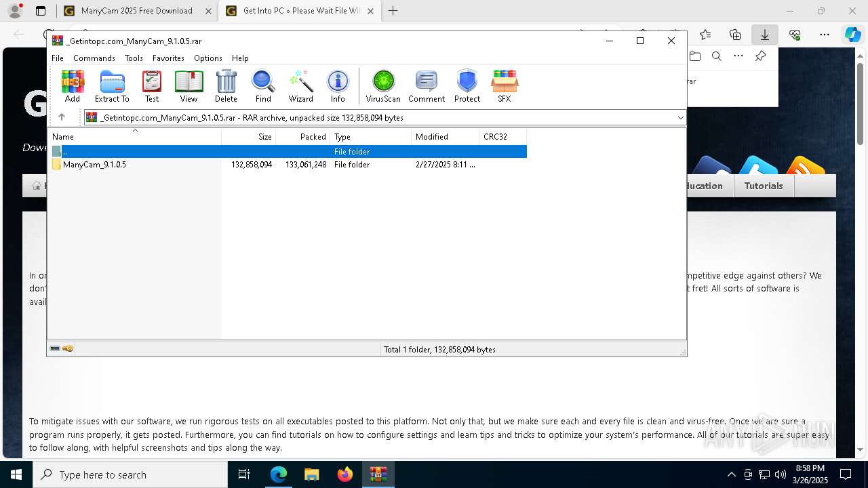Image resolution: width=868 pixels, height=488 pixels.
Task: Open the File menu in WinRAR
Action: tap(58, 58)
